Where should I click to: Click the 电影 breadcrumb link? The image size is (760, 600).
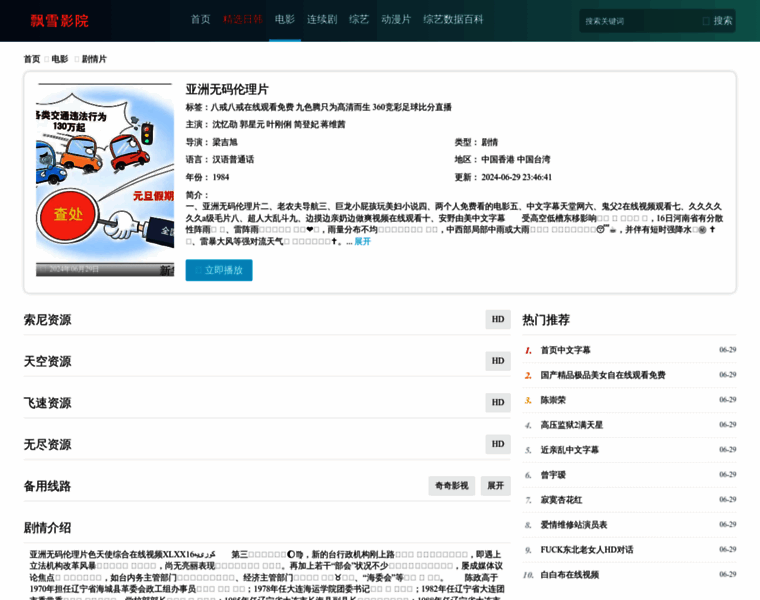tap(60, 59)
